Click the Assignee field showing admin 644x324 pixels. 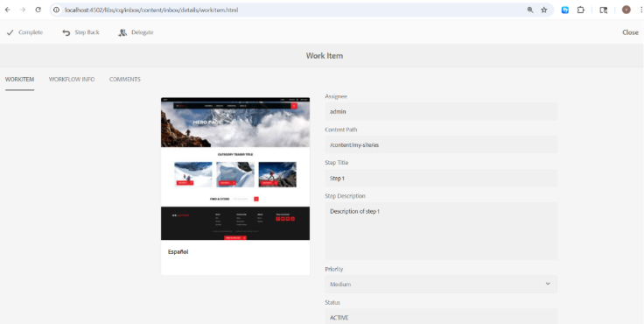pos(441,111)
